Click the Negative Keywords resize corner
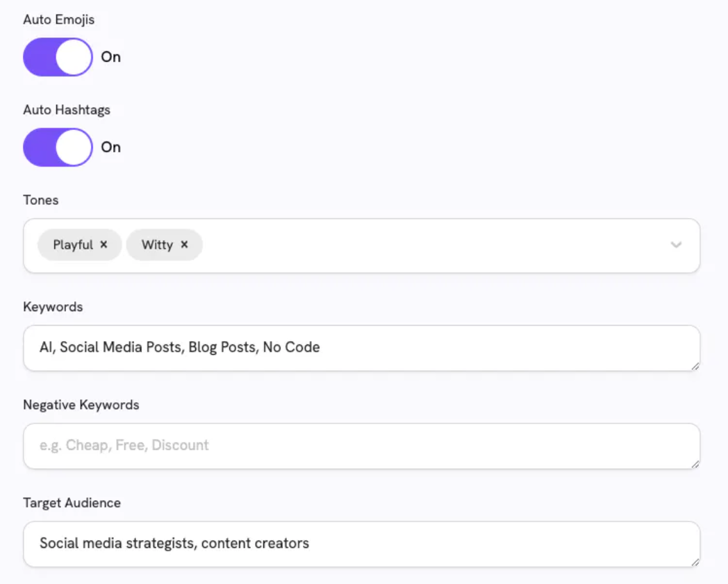This screenshot has width=728, height=584. pyautogui.click(x=695, y=465)
